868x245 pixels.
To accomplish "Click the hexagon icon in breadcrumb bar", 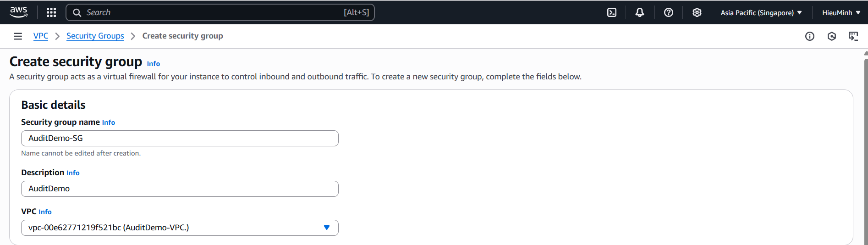I will 832,36.
